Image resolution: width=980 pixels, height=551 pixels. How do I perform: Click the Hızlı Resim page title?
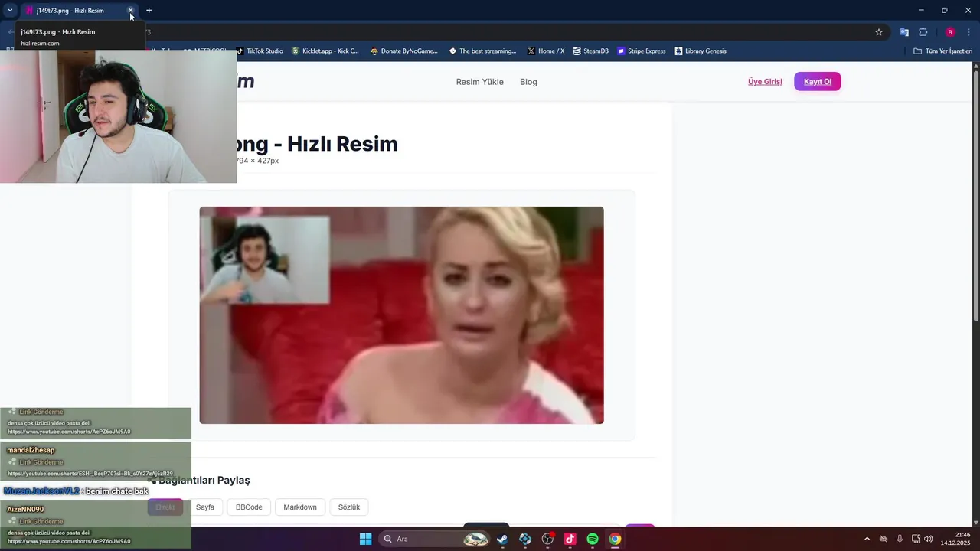[318, 144]
